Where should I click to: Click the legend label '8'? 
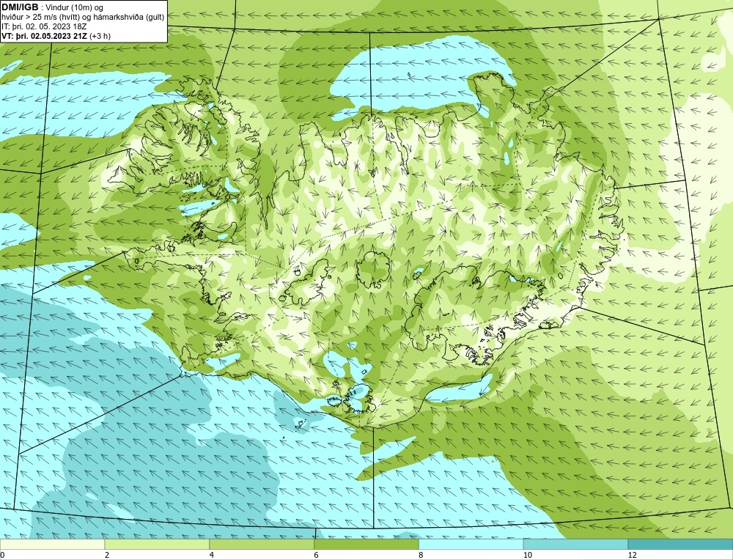[x=421, y=555]
